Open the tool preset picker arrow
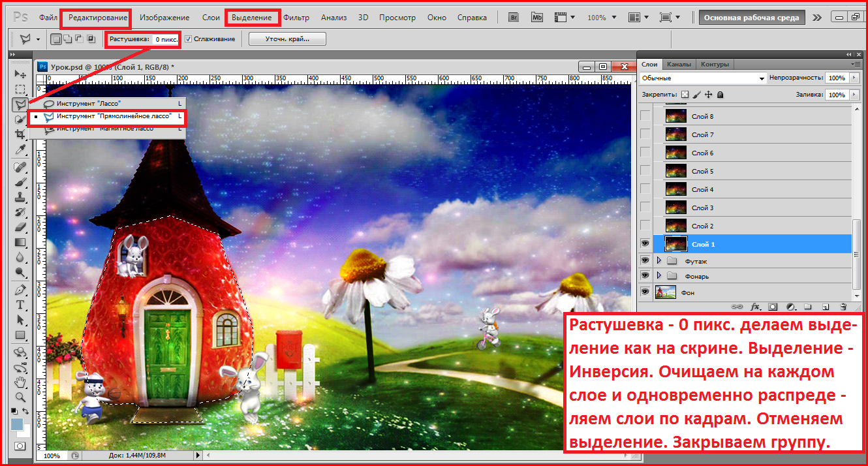 [x=38, y=39]
